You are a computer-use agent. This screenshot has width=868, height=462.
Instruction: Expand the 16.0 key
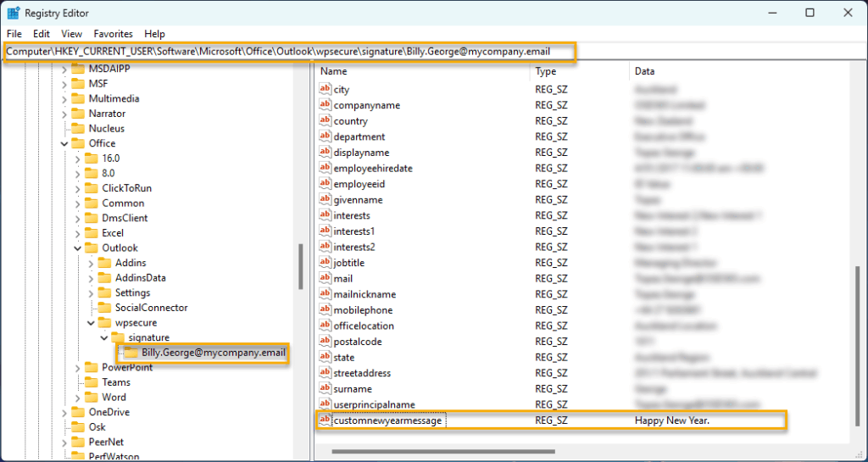(77, 159)
